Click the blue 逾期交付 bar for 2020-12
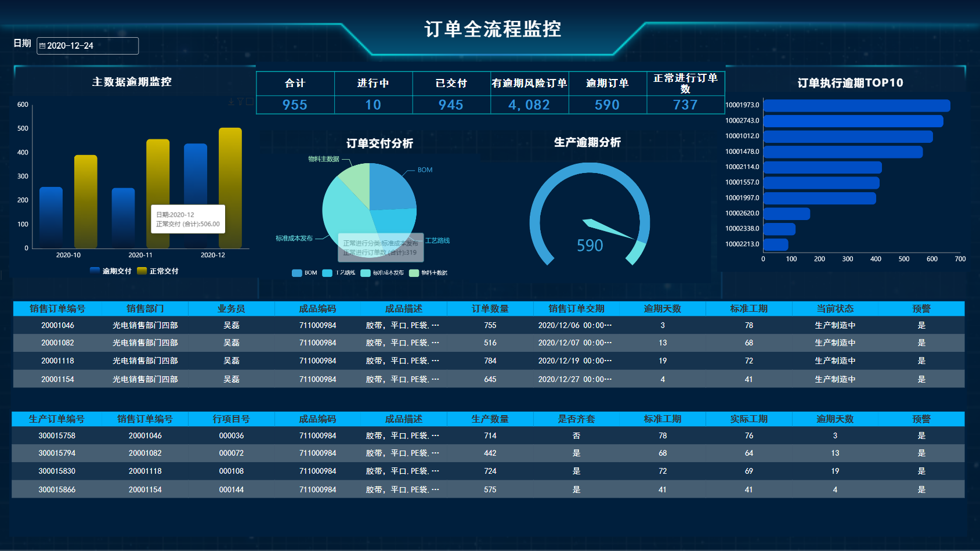This screenshot has width=980, height=551. (x=196, y=196)
